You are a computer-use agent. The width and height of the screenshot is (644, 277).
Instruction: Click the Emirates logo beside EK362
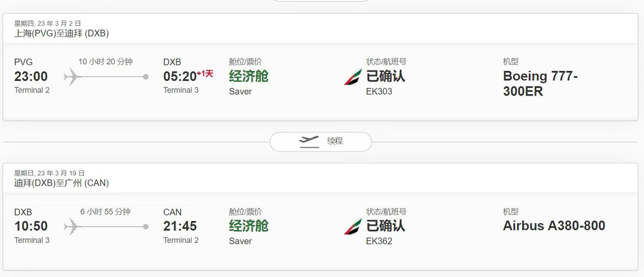(353, 227)
